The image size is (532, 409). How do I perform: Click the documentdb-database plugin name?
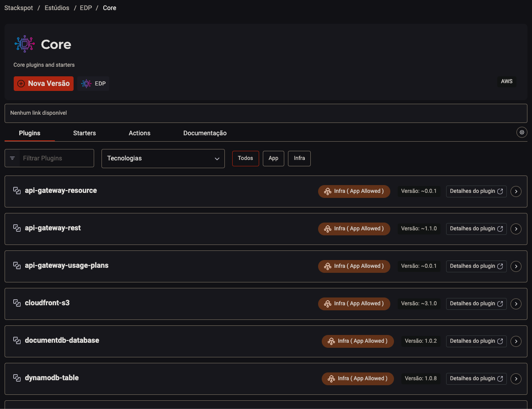[62, 340]
